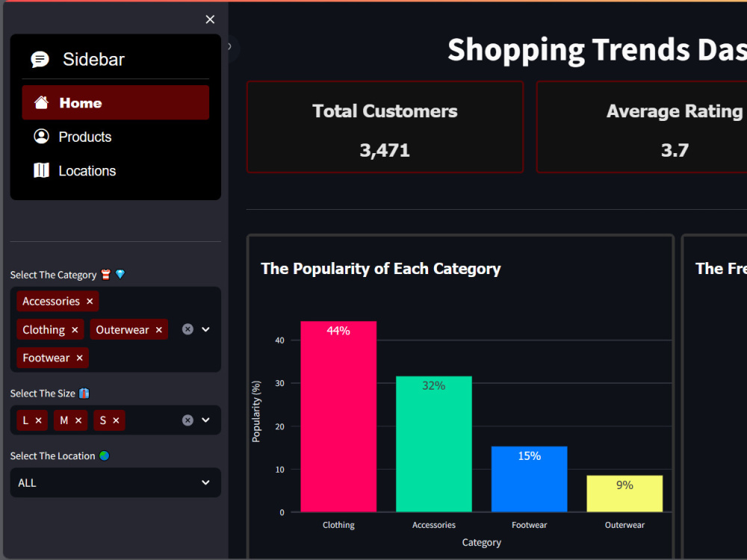Viewport: 747px width, 560px height.
Task: Clear all selected sizes with circle-x button
Action: [187, 420]
